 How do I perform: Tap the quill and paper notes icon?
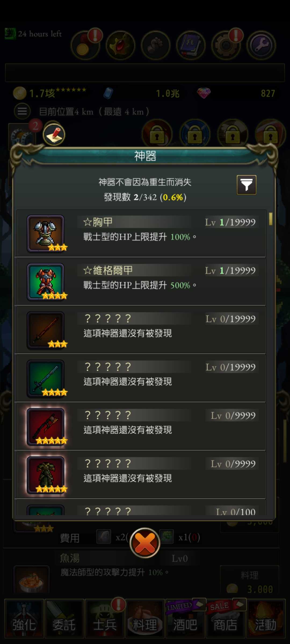pyautogui.click(x=54, y=134)
